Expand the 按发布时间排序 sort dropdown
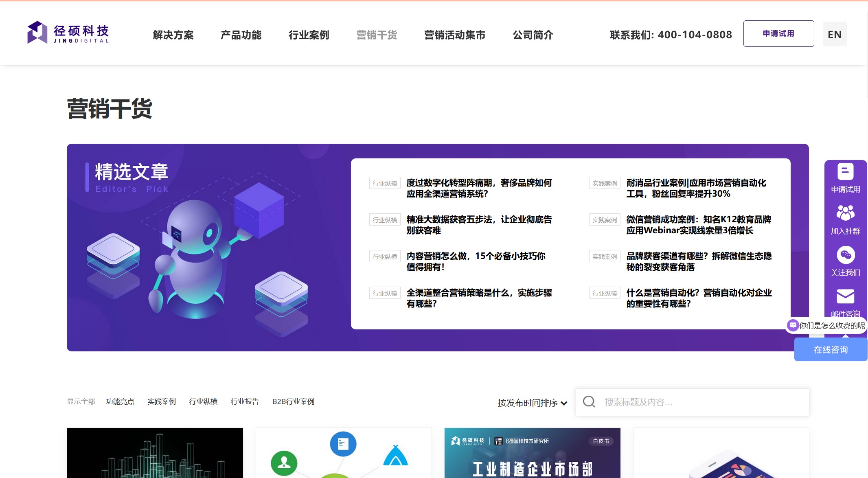 click(x=532, y=403)
